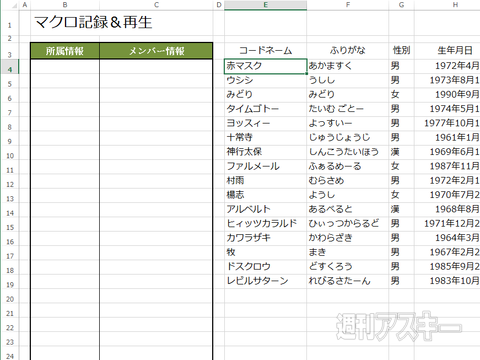Click the 生年月日 header cell
The width and height of the screenshot is (480, 360).
point(447,51)
